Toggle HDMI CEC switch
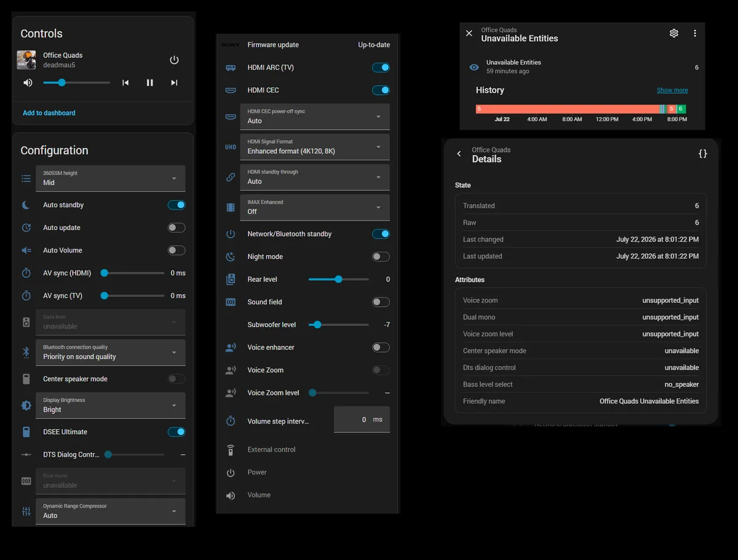Screen dimensions: 738x560 pos(381,90)
